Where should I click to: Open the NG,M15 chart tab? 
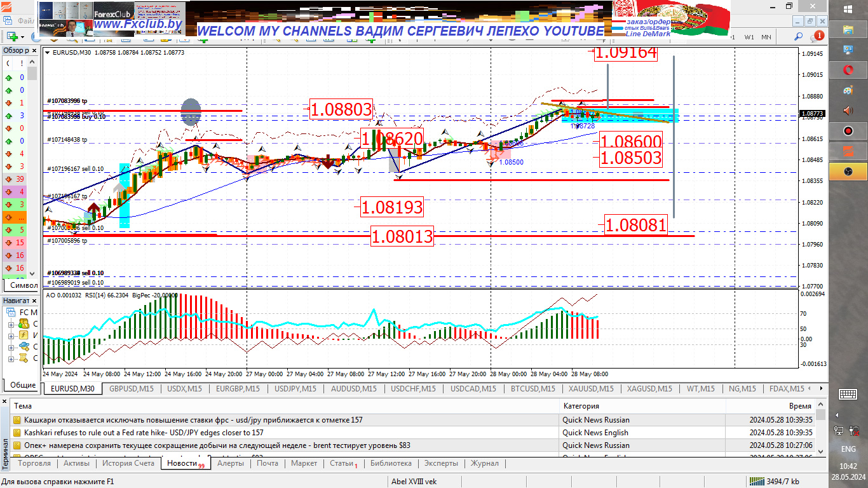(742, 389)
